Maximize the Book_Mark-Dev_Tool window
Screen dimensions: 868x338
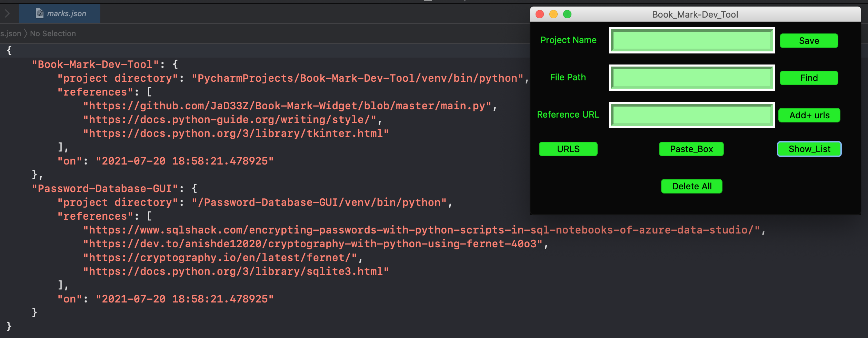pyautogui.click(x=567, y=14)
